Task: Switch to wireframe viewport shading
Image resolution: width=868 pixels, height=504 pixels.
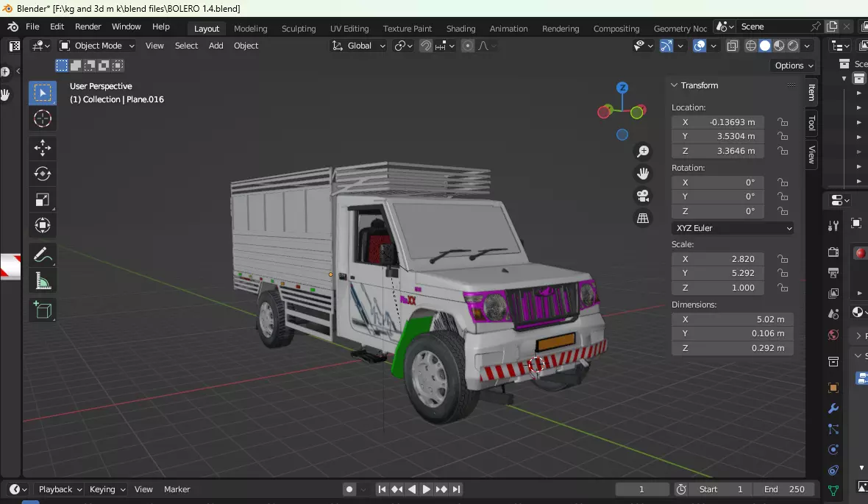Action: pos(750,46)
